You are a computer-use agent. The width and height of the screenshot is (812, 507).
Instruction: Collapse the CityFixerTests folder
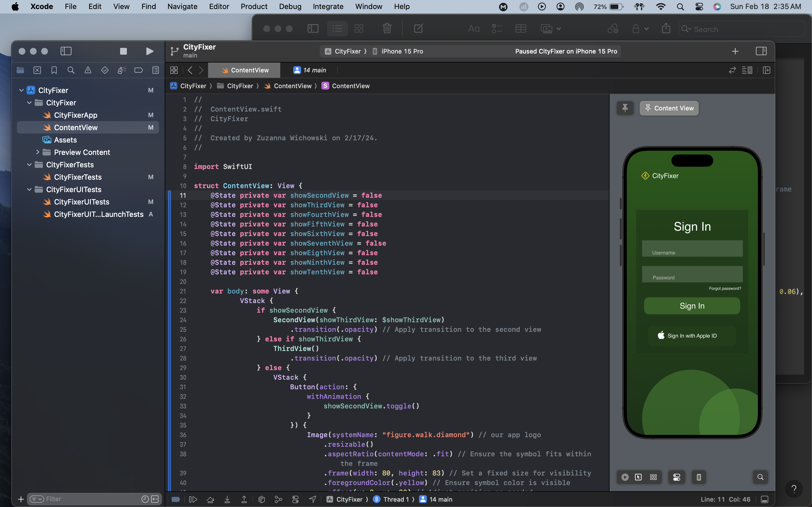coord(29,165)
